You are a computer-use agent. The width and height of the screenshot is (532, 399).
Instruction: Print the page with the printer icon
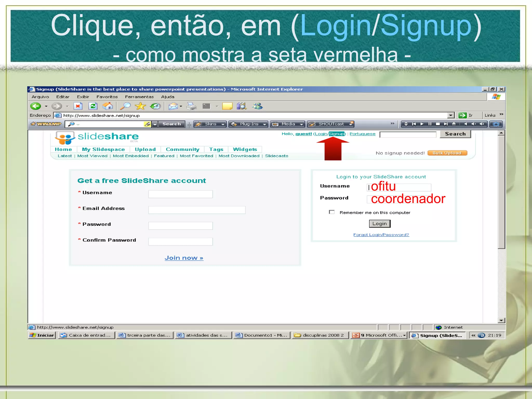[191, 106]
